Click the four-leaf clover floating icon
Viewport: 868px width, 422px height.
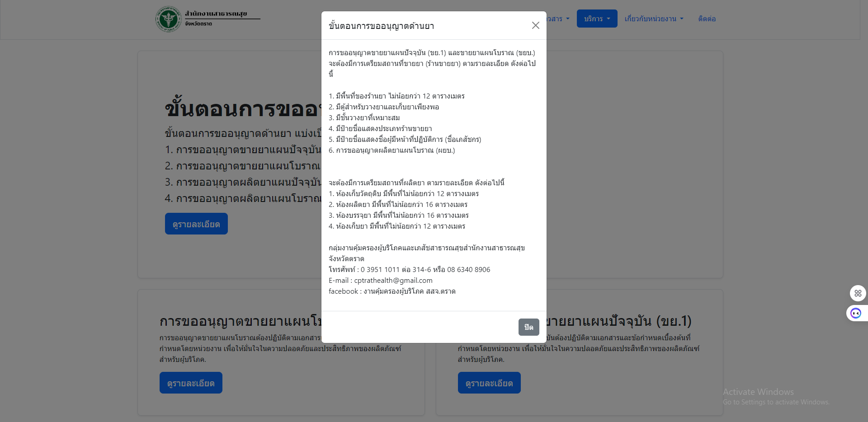[x=858, y=293]
